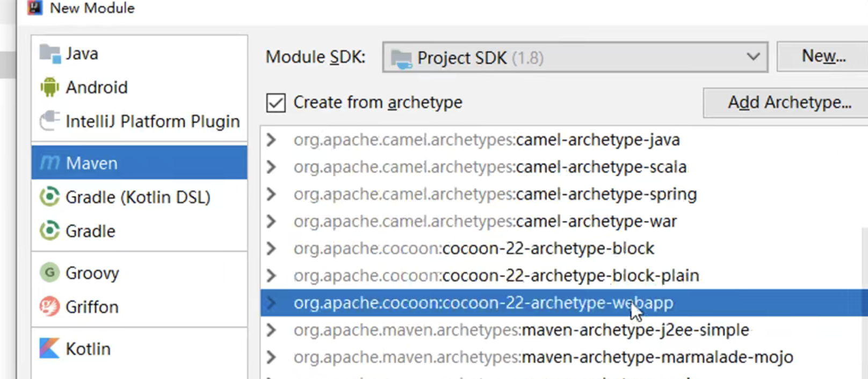This screenshot has width=868, height=379.
Task: Expand cocoon-22-archetype-webapp entry
Action: pyautogui.click(x=272, y=303)
